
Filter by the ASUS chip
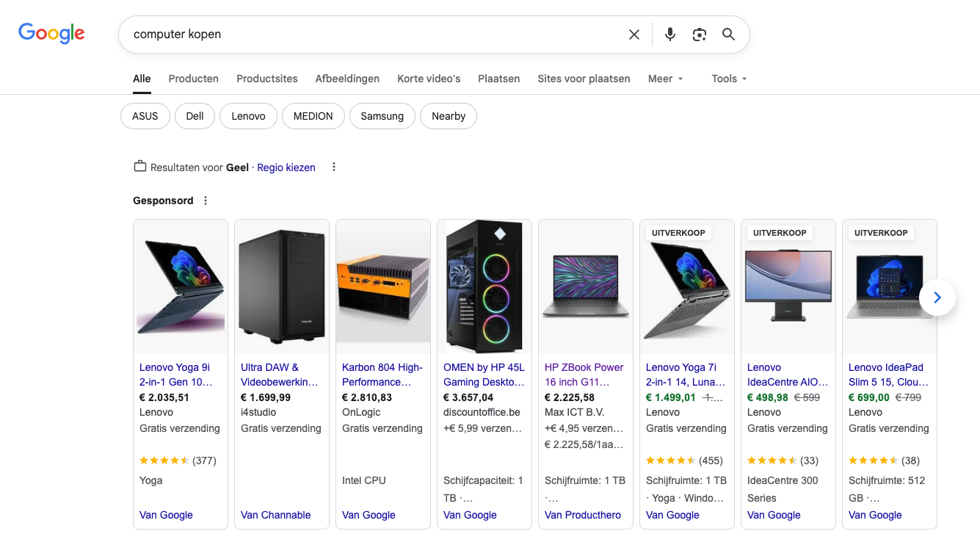[x=145, y=116]
